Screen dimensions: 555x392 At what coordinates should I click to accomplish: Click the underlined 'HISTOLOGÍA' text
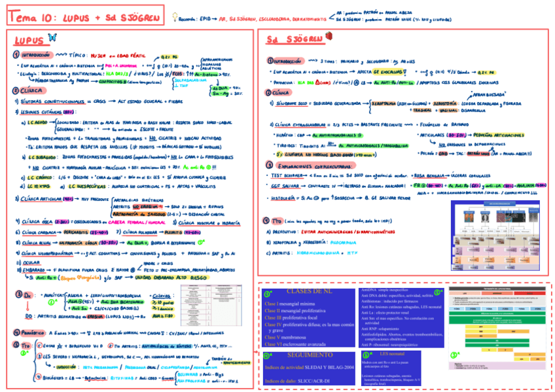point(283,198)
